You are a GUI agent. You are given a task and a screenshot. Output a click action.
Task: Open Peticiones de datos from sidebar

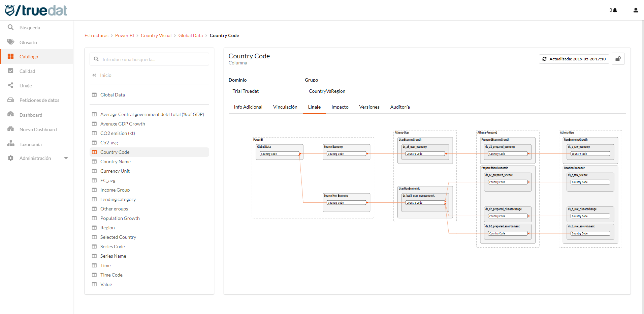tap(10, 100)
